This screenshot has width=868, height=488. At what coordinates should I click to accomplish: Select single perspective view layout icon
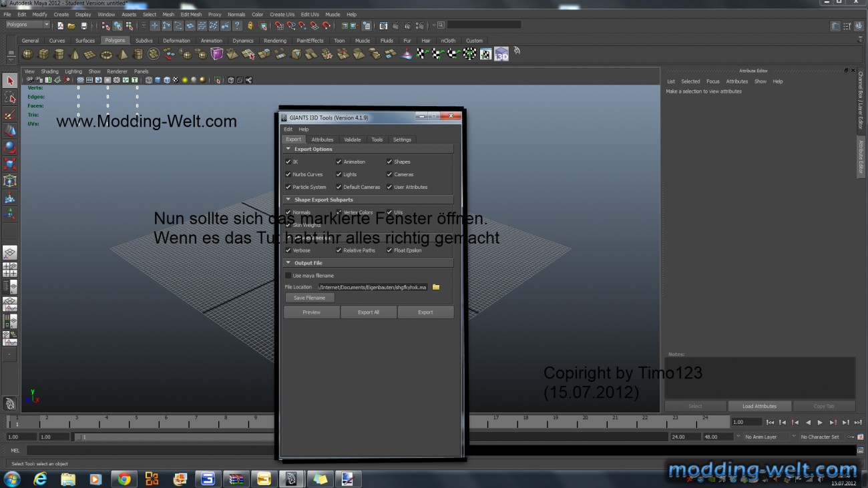(x=9, y=253)
